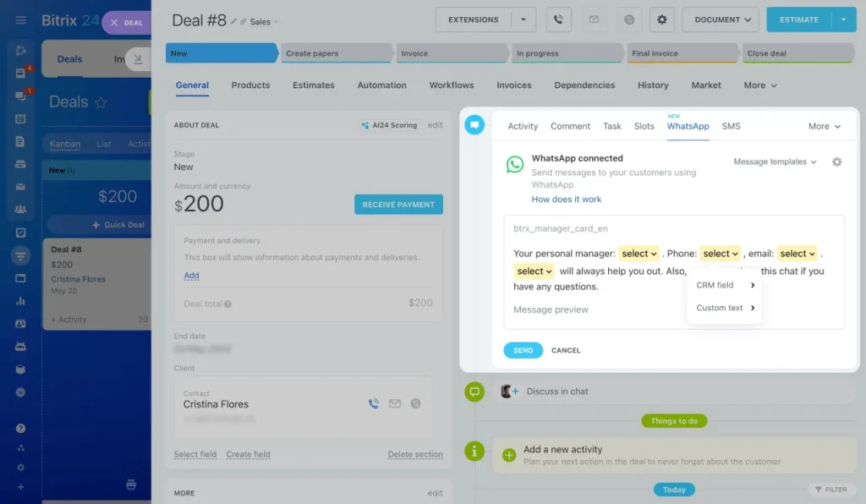This screenshot has width=866, height=504.
Task: Call contact Cristina Flores via phone icon
Action: pos(373,403)
